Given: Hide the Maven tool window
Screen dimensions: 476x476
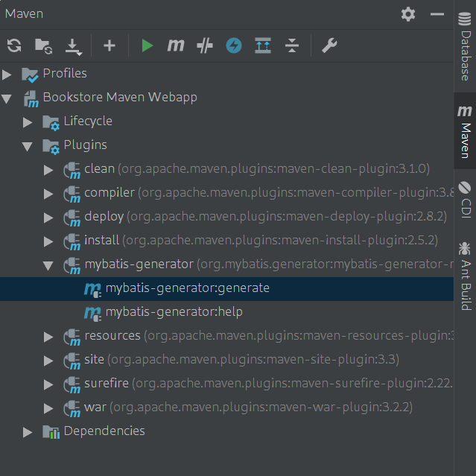Looking at the screenshot, I should click(437, 14).
